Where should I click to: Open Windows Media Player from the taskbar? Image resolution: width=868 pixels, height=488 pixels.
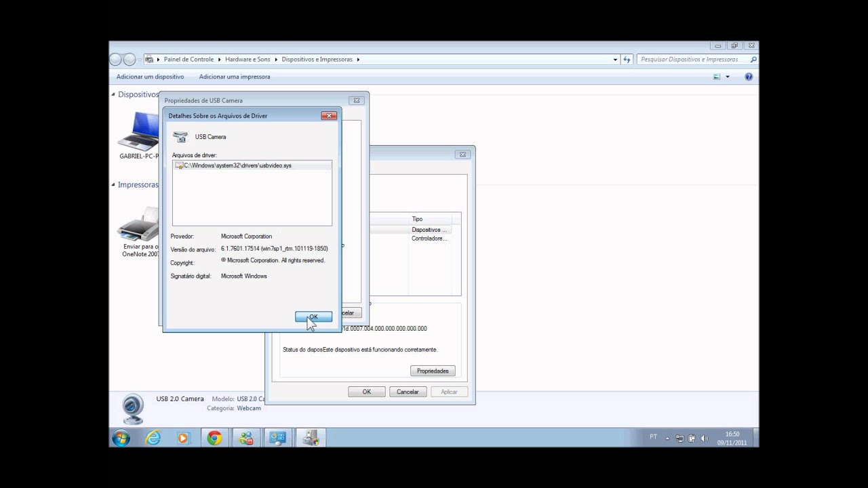coord(183,438)
